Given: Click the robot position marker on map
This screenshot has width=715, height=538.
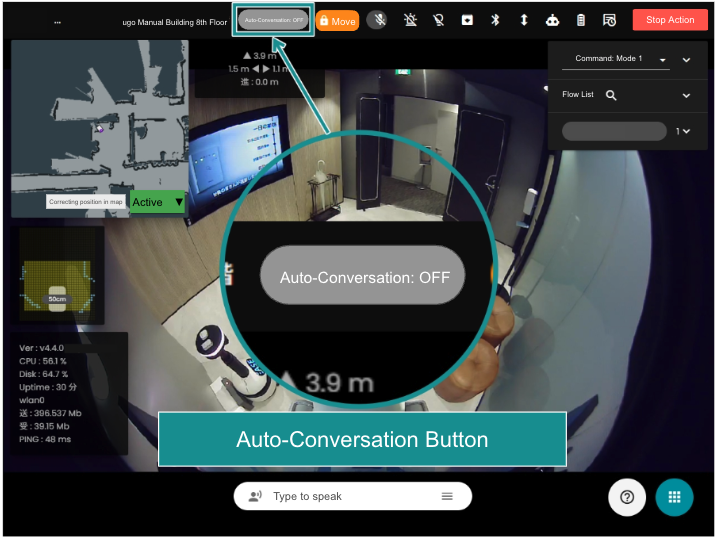Looking at the screenshot, I should [x=99, y=129].
